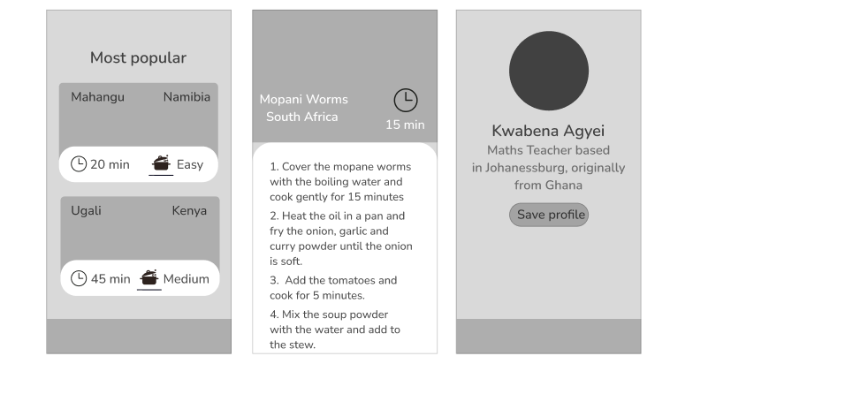Viewport: 868px width, 394px height.
Task: Click the Namibia country label
Action: (x=187, y=97)
